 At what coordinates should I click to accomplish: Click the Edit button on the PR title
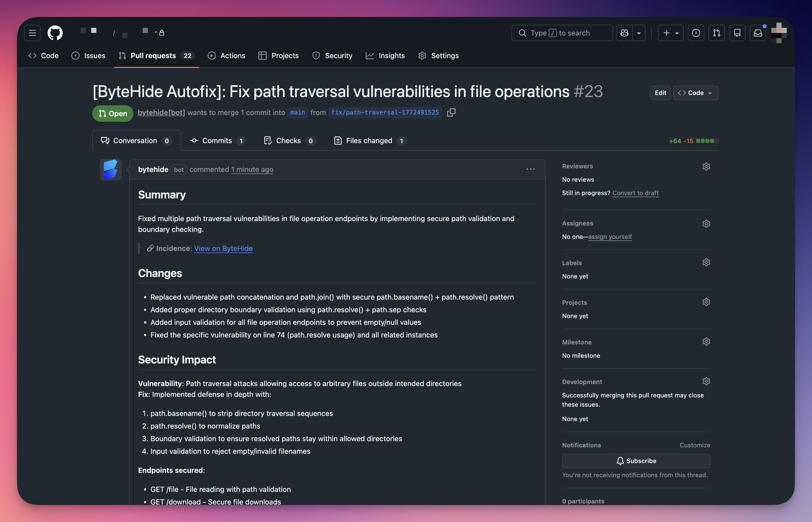[660, 93]
